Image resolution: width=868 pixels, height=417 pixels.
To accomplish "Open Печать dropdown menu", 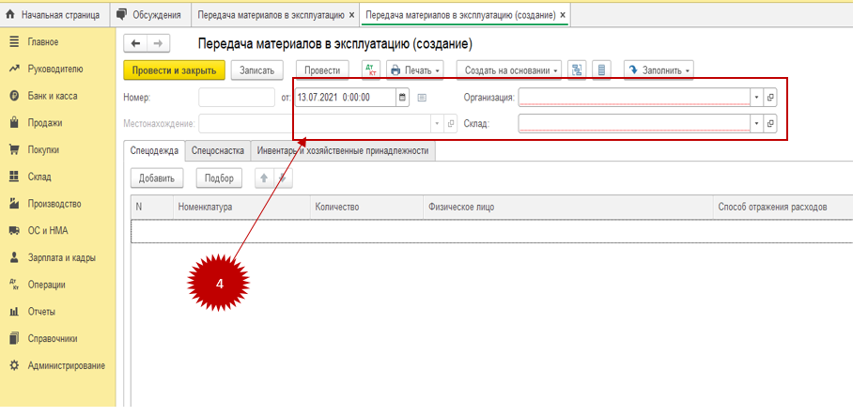I will pyautogui.click(x=415, y=70).
